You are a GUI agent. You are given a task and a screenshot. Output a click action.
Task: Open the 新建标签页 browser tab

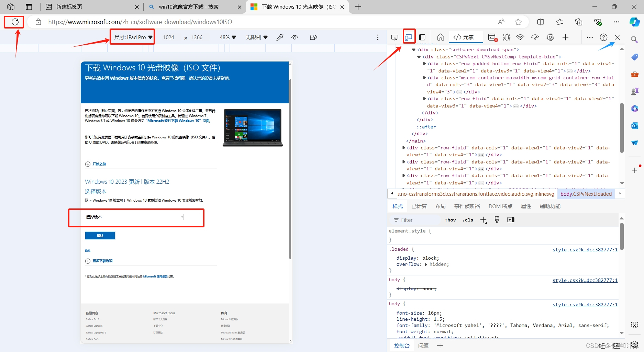tap(91, 7)
